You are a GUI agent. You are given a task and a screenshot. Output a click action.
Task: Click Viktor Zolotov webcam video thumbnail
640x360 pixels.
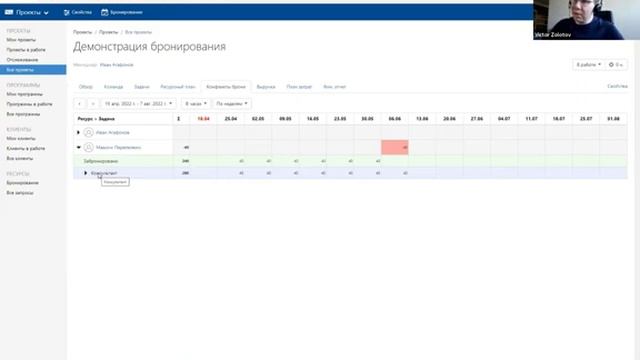(x=587, y=20)
